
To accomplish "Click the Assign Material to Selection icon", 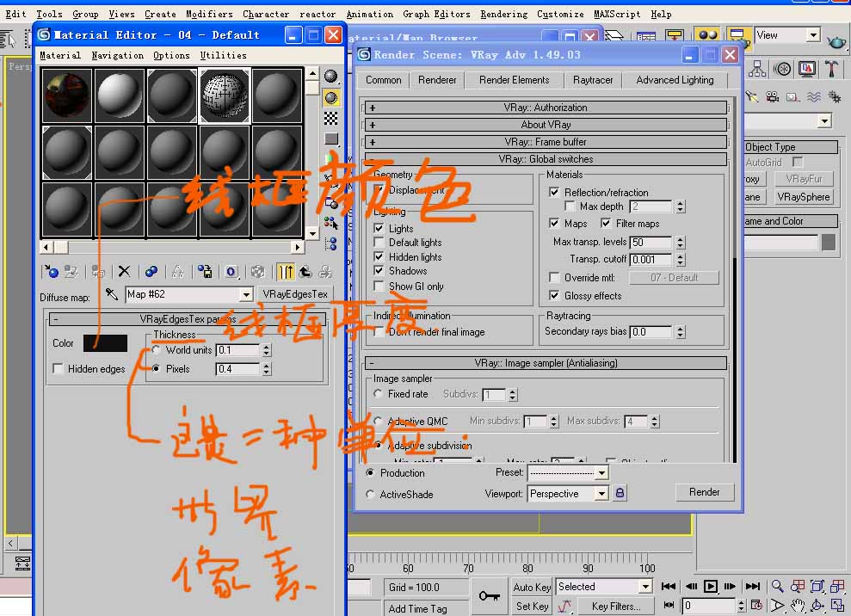I will (97, 271).
